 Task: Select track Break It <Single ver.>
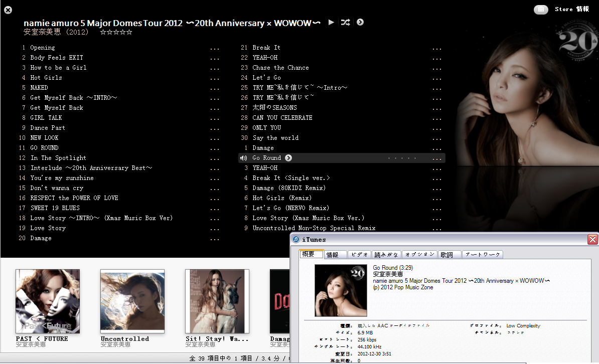point(291,178)
